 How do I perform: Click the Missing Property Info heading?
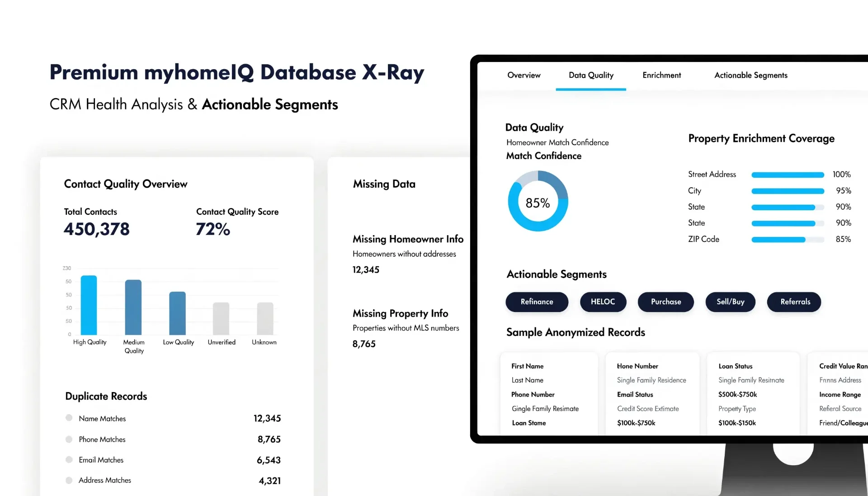coord(400,313)
